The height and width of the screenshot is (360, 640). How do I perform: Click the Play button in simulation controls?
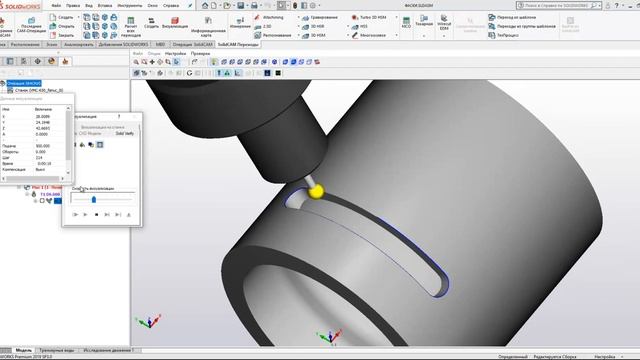click(85, 215)
